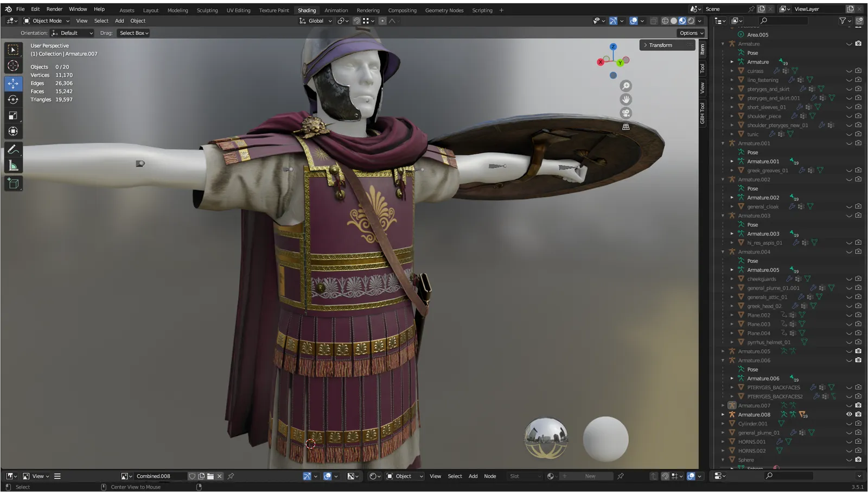The image size is (868, 492).
Task: Click the zoom view magnifier gizmo
Action: point(626,86)
